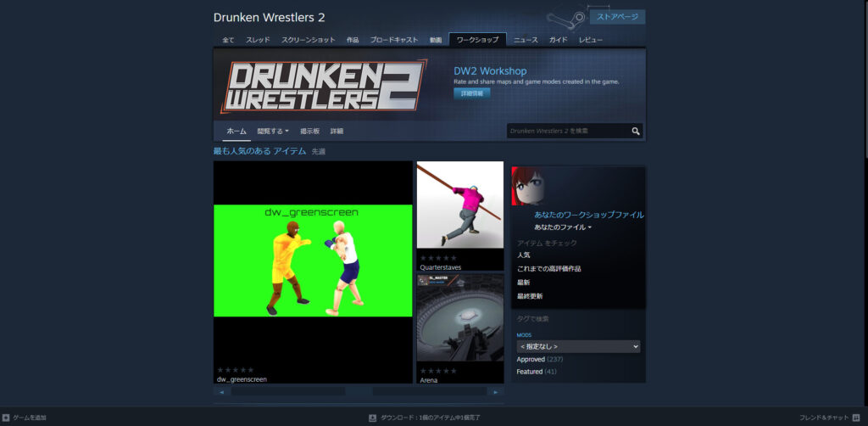The image size is (868, 426).
Task: Click the Arena star rating
Action: point(438,371)
